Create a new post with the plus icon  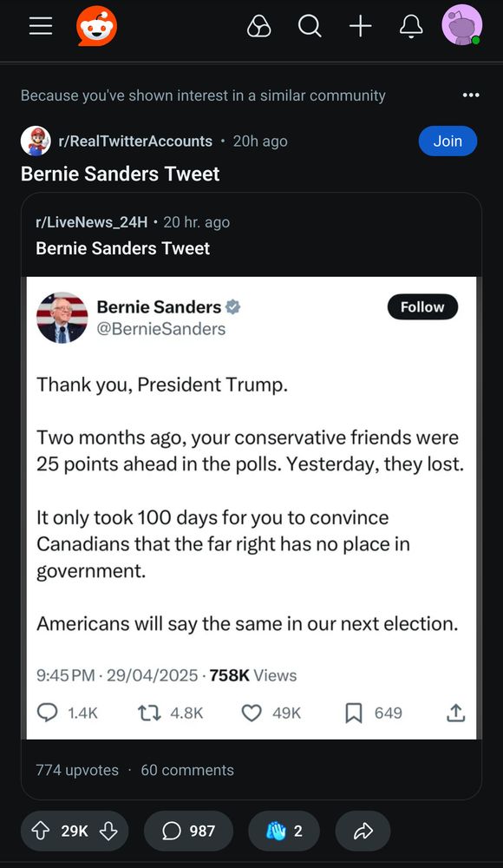tap(360, 26)
